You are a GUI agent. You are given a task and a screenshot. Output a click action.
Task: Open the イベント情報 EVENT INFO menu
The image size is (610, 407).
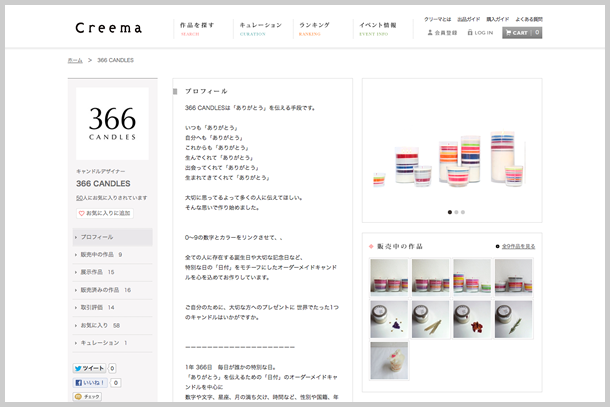pos(377,29)
